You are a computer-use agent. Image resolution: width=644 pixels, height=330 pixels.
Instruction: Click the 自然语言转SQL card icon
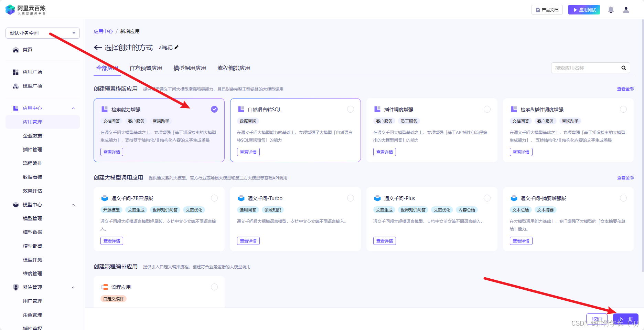pos(241,109)
